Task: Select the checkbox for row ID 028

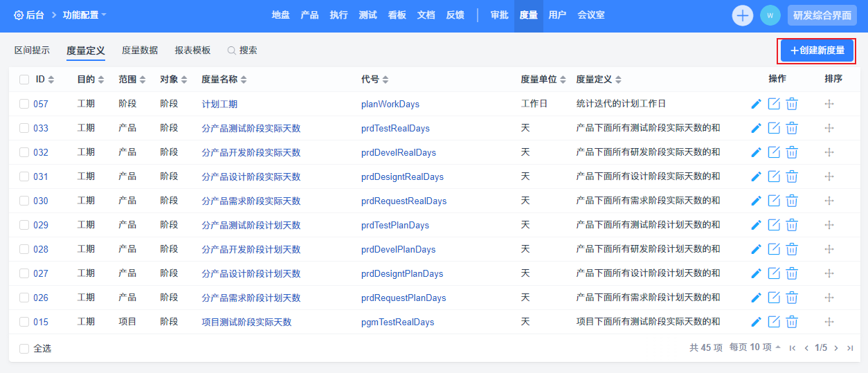Action: pyautogui.click(x=24, y=249)
